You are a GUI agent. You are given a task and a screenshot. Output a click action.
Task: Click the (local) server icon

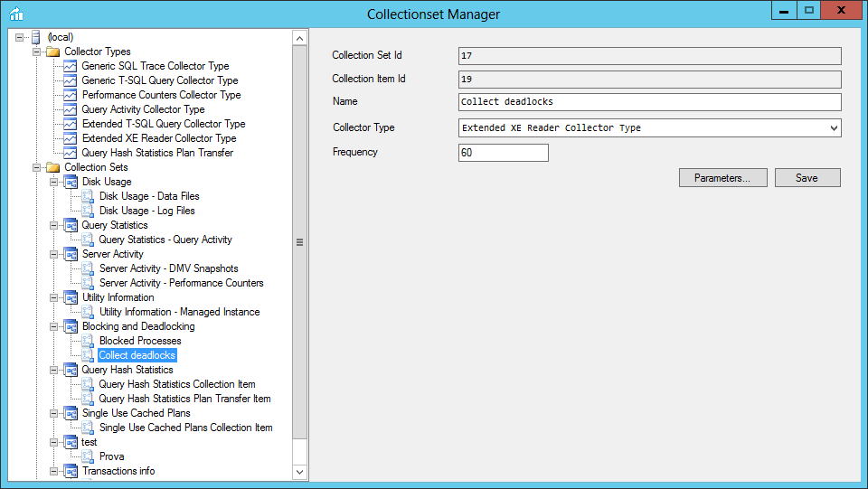(x=35, y=37)
